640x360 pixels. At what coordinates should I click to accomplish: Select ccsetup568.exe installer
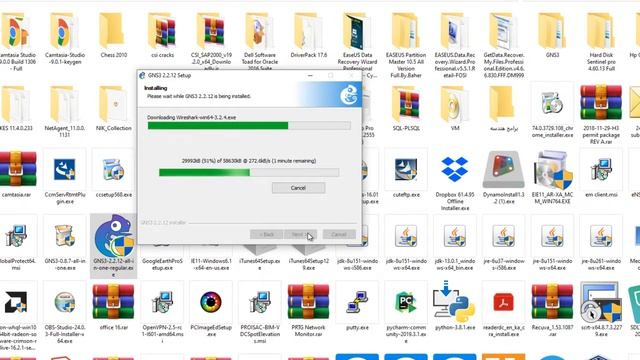[x=113, y=169]
